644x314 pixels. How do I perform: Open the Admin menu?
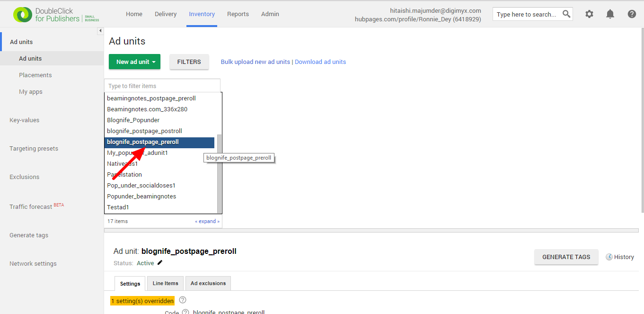pyautogui.click(x=270, y=14)
